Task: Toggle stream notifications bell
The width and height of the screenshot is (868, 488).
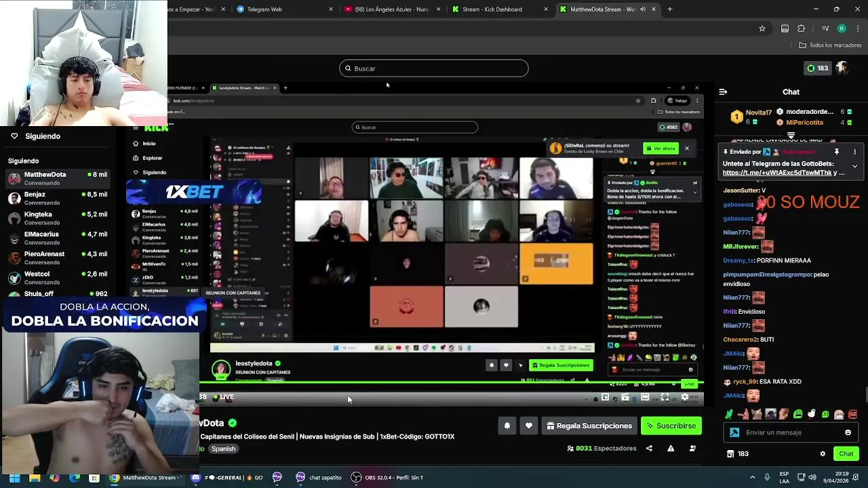Action: tap(507, 426)
